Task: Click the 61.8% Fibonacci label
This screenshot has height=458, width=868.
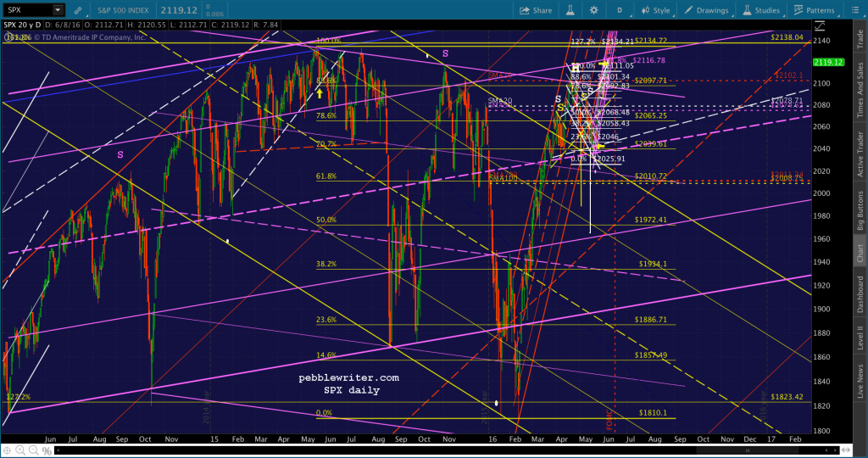Action: click(326, 176)
